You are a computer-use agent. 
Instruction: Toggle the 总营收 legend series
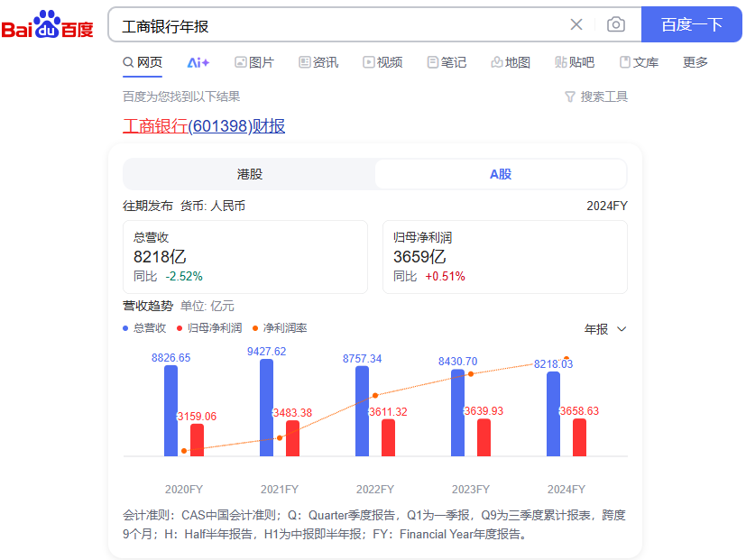[144, 328]
